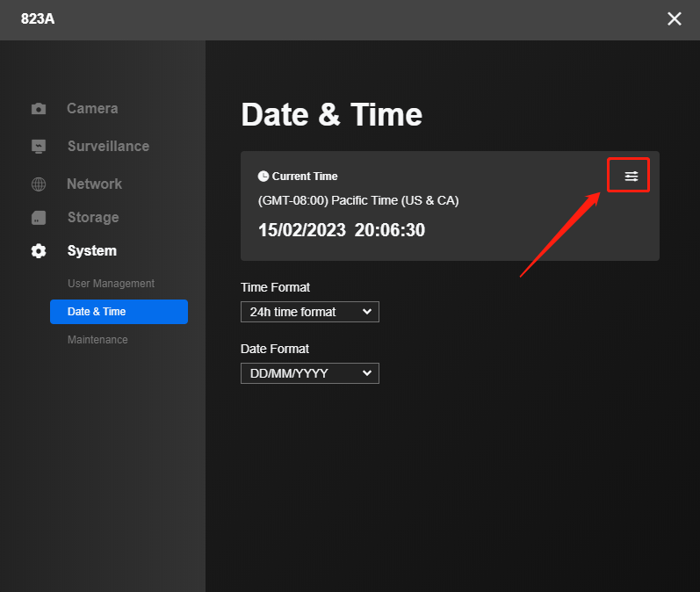Click the Network globe icon
700x592 pixels.
[39, 184]
